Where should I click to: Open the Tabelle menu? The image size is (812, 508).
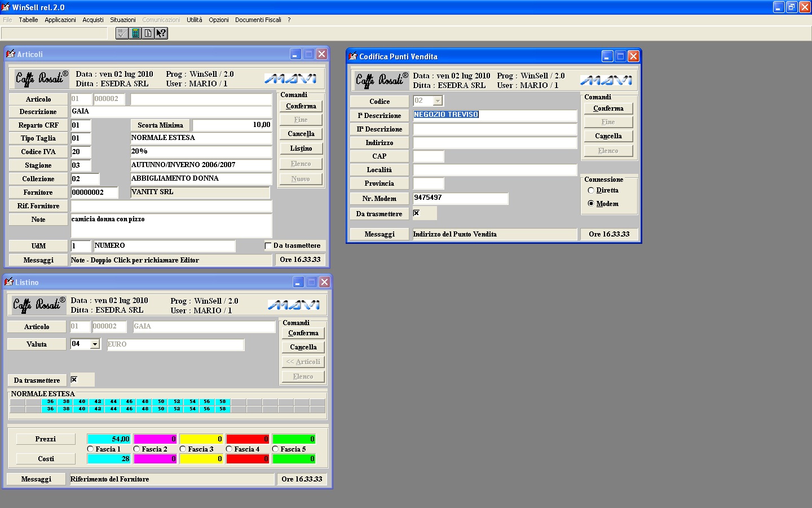click(28, 20)
